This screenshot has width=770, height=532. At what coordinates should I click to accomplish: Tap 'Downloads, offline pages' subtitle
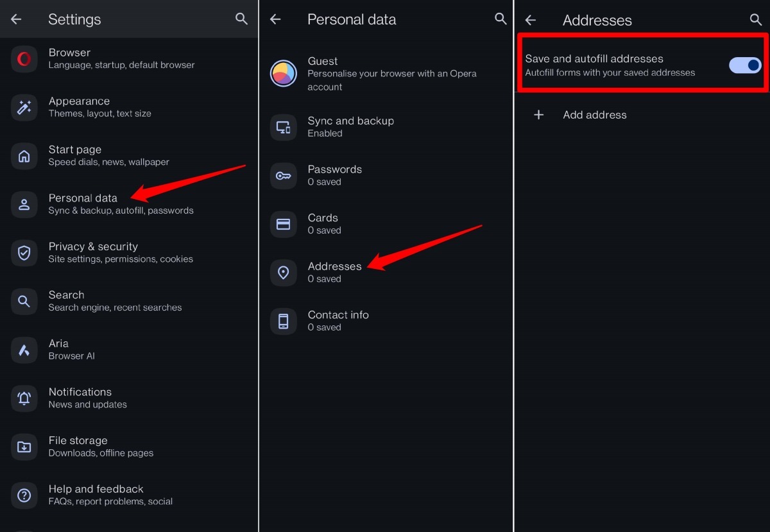tap(101, 453)
